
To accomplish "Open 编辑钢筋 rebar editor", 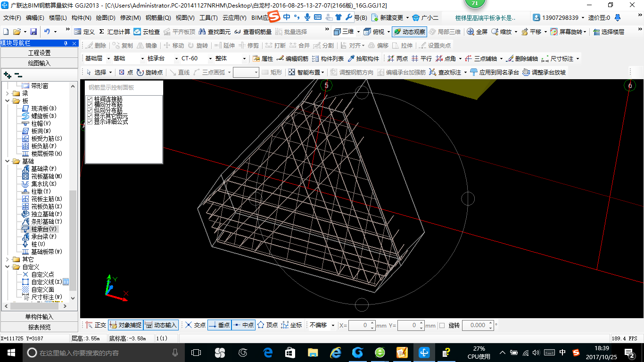I will point(292,58).
